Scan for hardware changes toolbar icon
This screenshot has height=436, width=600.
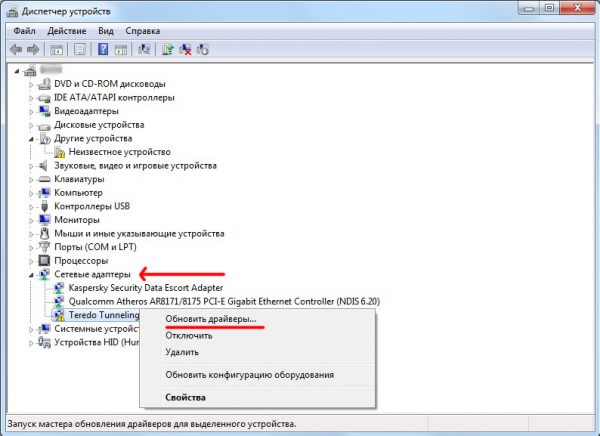coord(144,49)
